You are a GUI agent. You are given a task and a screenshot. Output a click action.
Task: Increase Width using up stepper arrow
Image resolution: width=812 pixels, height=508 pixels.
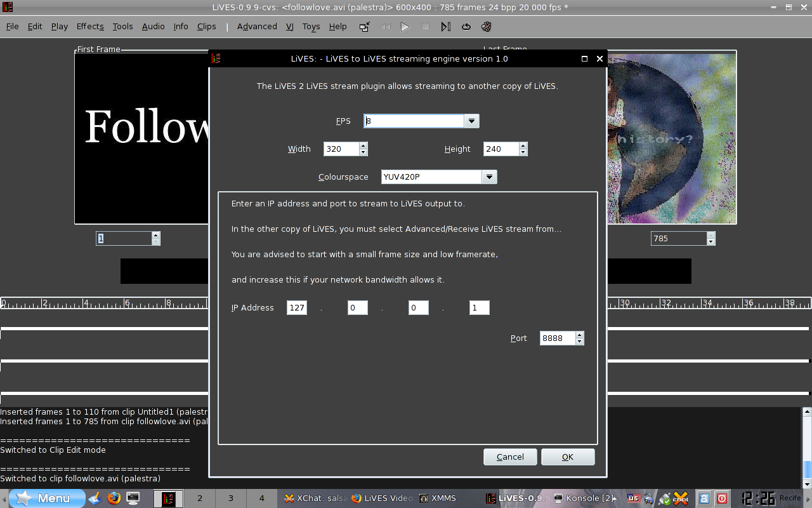point(363,146)
